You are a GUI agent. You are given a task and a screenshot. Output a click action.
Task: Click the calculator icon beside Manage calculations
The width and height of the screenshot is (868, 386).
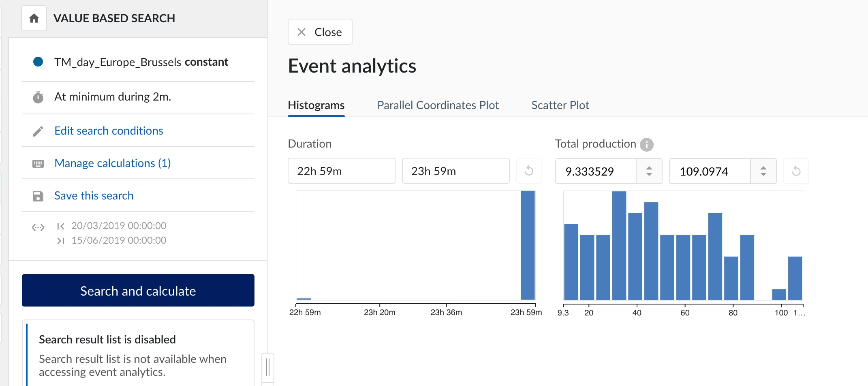pos(38,163)
